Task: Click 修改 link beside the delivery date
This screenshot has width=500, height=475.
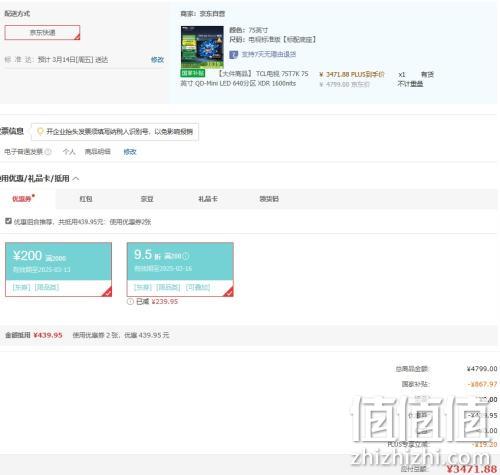Action: [157, 60]
